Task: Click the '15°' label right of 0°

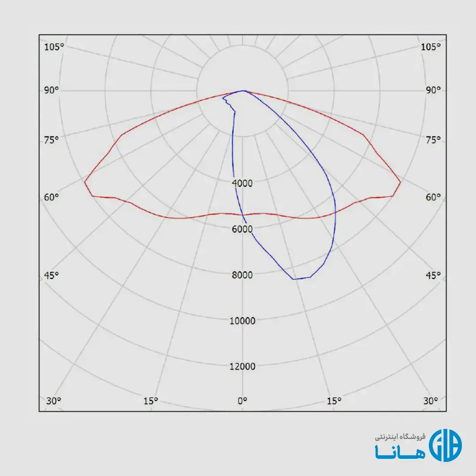Action: [x=334, y=401]
